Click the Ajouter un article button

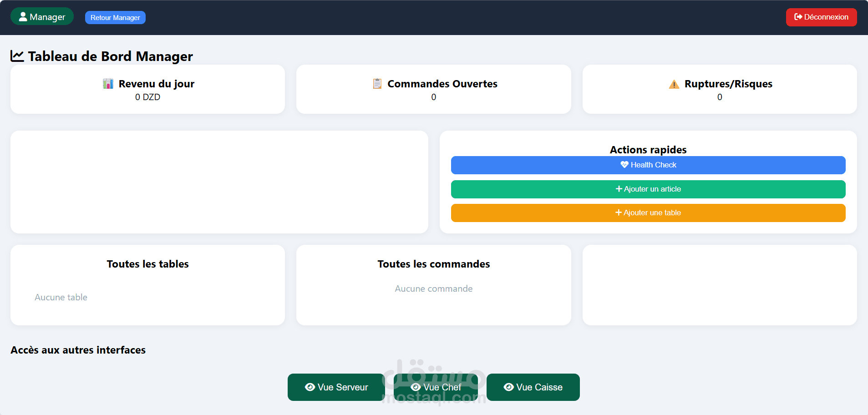(x=648, y=189)
